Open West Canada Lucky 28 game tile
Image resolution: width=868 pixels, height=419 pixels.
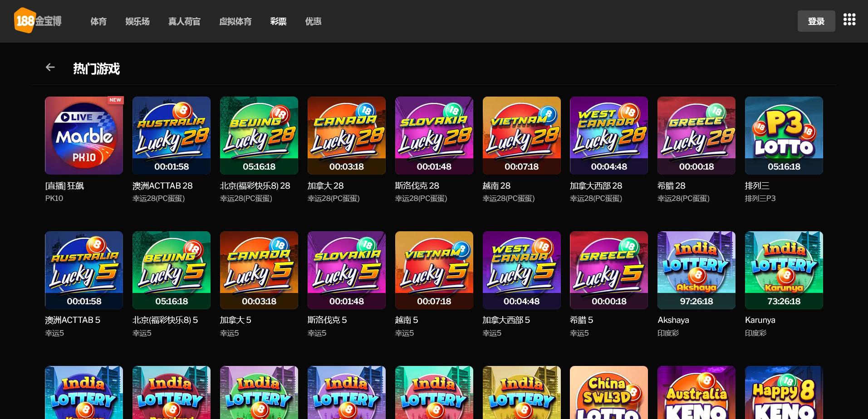(x=609, y=136)
